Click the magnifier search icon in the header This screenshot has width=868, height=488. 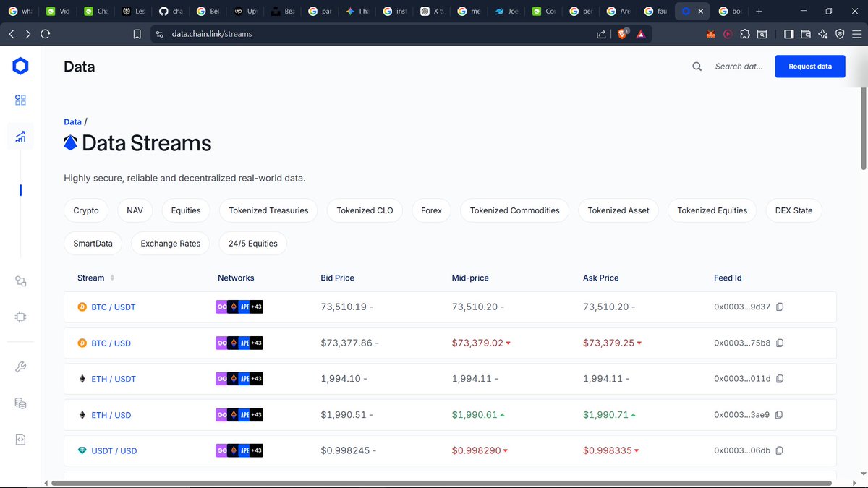click(x=697, y=67)
